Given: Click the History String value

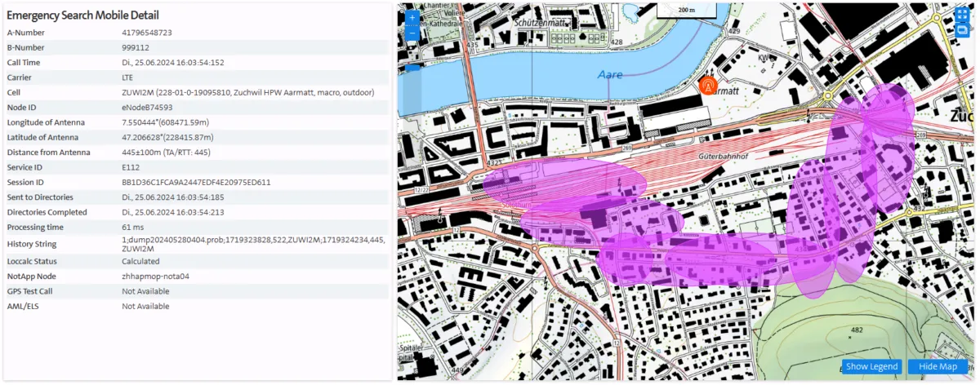Looking at the screenshot, I should [253, 244].
